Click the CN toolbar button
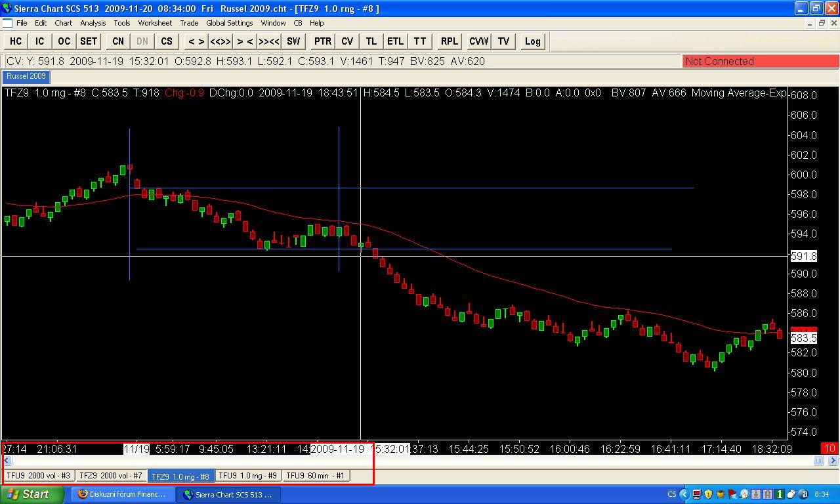 pos(118,41)
